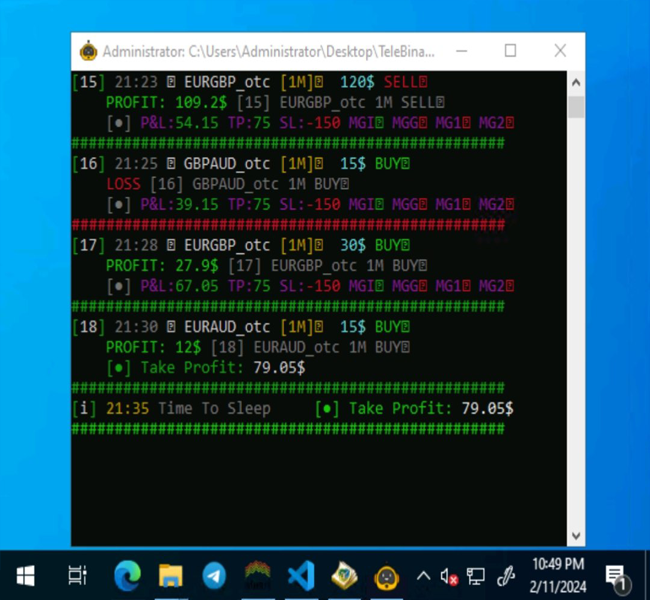The height and width of the screenshot is (600, 650).
Task: Click the scrollbar down arrow in console
Action: 576,536
